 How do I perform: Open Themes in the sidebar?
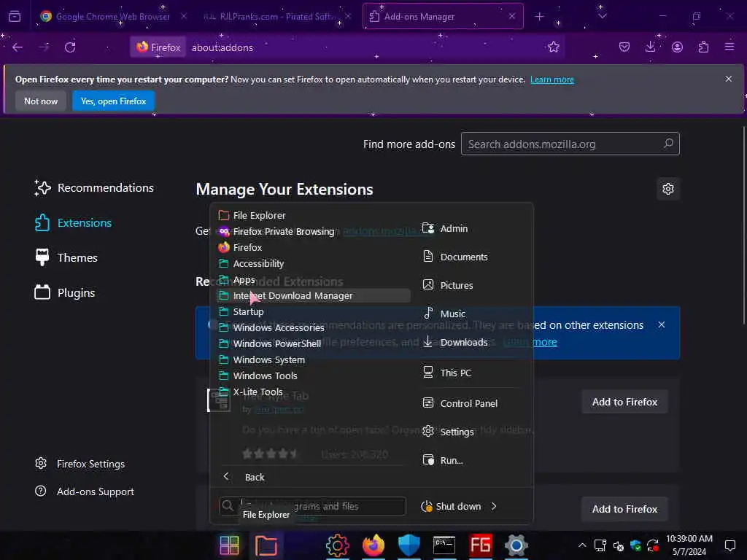[66, 257]
